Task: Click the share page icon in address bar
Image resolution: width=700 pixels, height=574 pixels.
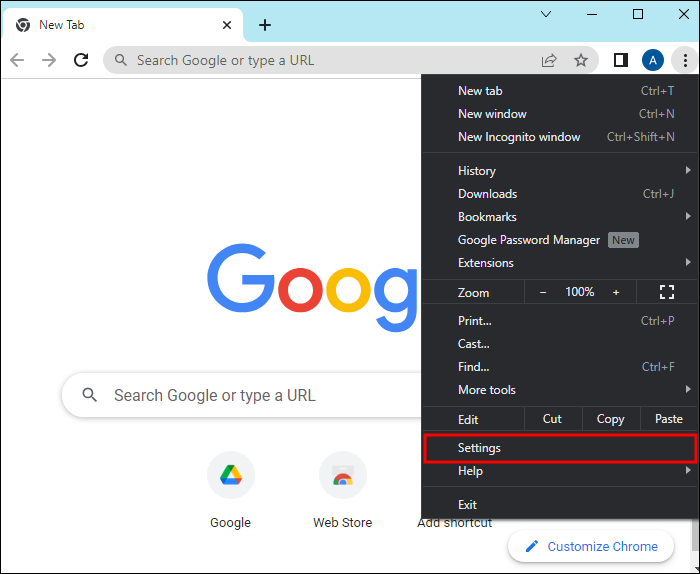Action: pos(549,60)
